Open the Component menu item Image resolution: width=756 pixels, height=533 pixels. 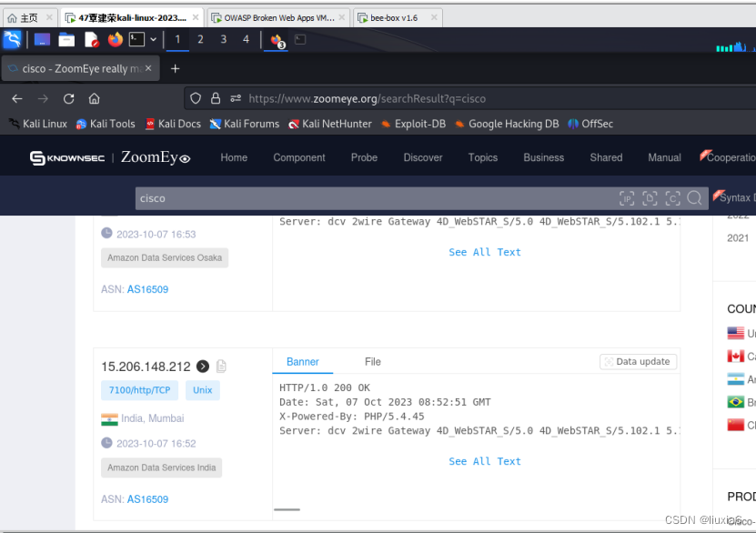click(299, 157)
